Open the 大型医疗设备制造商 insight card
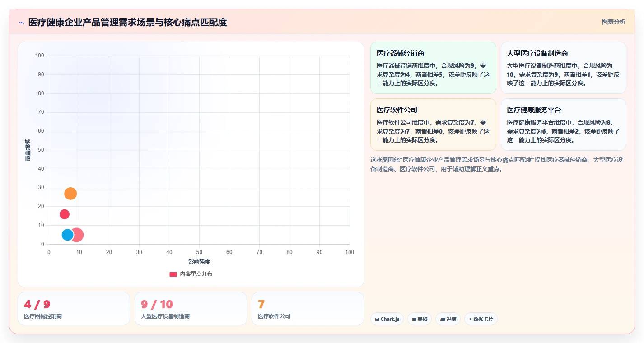Screen dimensions: 644x343 (x=563, y=68)
